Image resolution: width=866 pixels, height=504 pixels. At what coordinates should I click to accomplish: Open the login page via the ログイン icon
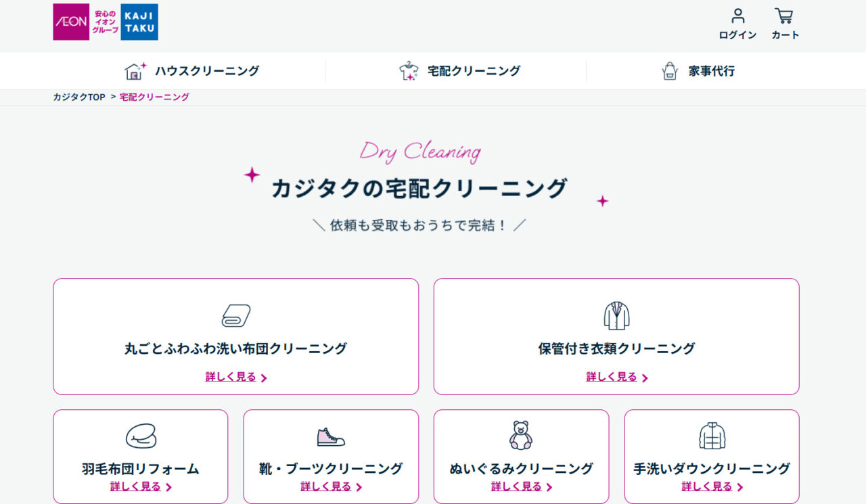coord(737,19)
